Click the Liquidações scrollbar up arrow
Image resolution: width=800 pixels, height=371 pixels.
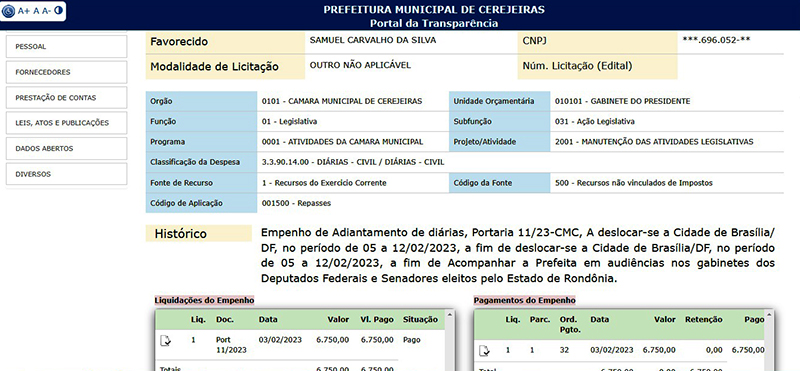449,315
